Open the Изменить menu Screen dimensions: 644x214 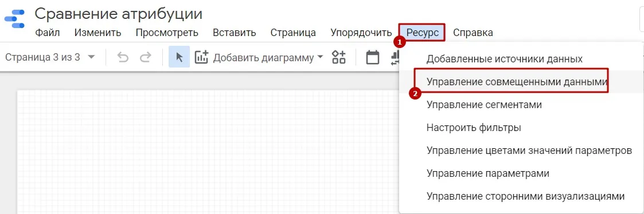(x=97, y=33)
